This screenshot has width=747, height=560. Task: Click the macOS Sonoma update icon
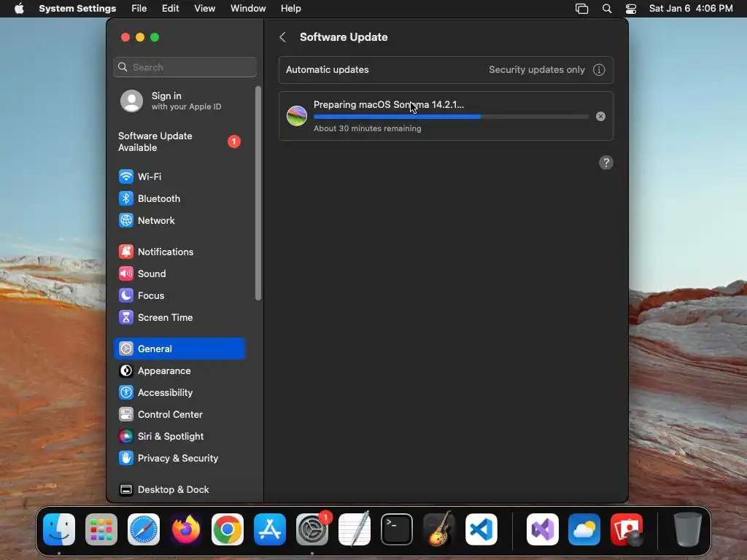(x=296, y=116)
